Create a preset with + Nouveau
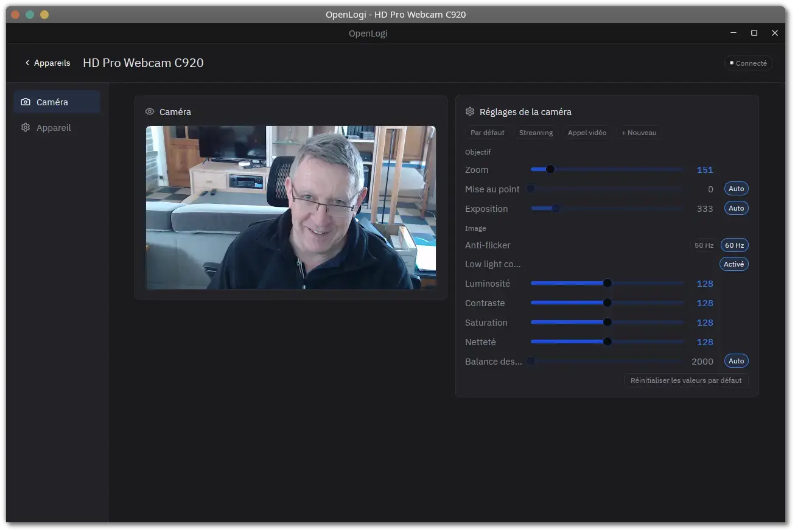 pos(639,133)
